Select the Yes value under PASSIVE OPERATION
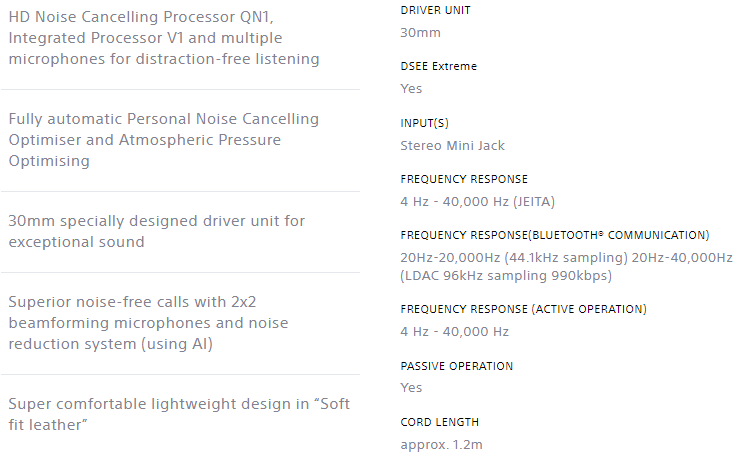 (x=411, y=387)
